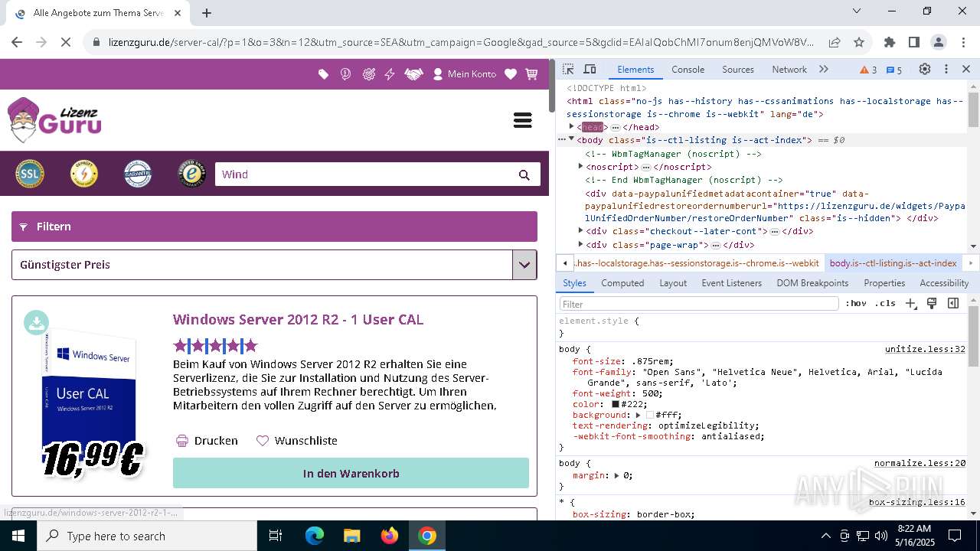This screenshot has height=551, width=980.
Task: Click the search magnifier button
Action: (x=524, y=174)
